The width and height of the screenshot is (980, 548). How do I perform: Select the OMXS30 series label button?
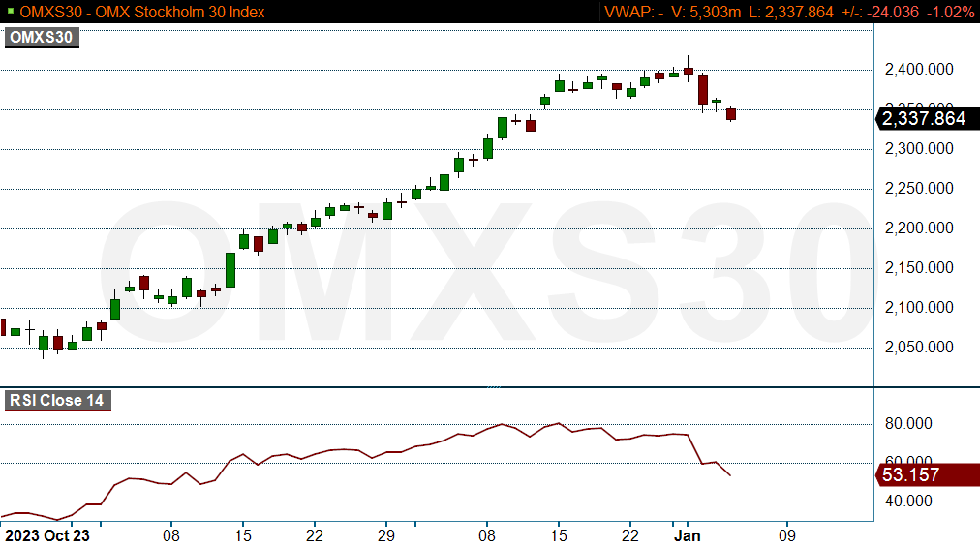[42, 38]
